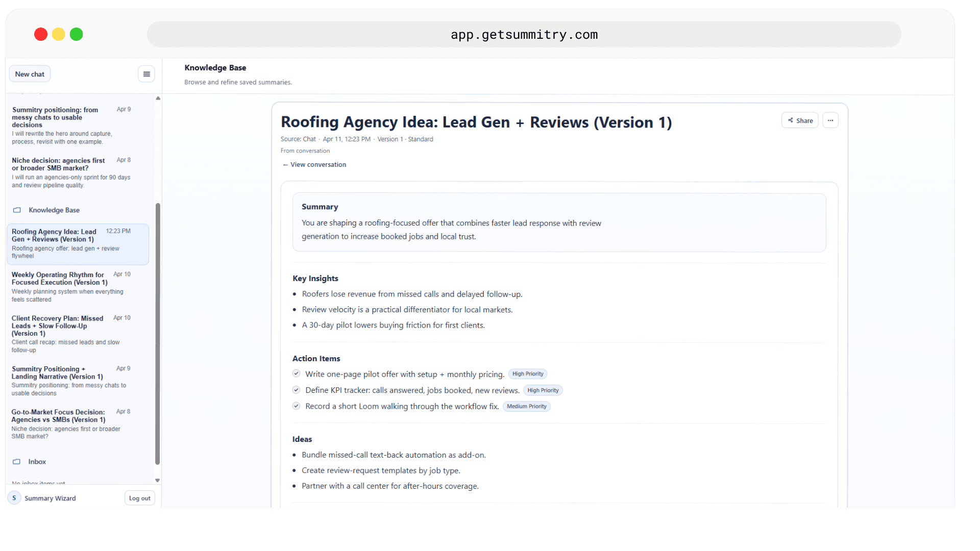Toggle completion on 'Write one-page pilot offer' action item
Screen dimensions: 980x551
[296, 373]
